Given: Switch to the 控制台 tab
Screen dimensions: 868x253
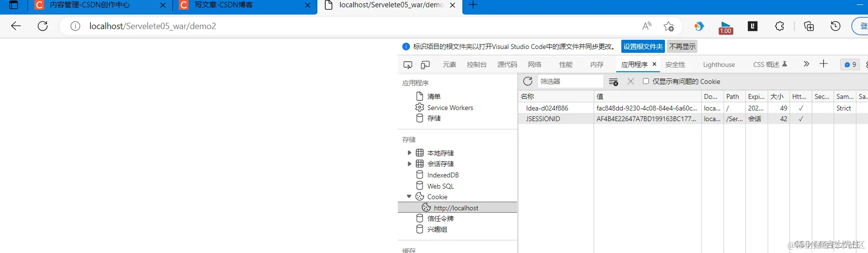Looking at the screenshot, I should [477, 64].
